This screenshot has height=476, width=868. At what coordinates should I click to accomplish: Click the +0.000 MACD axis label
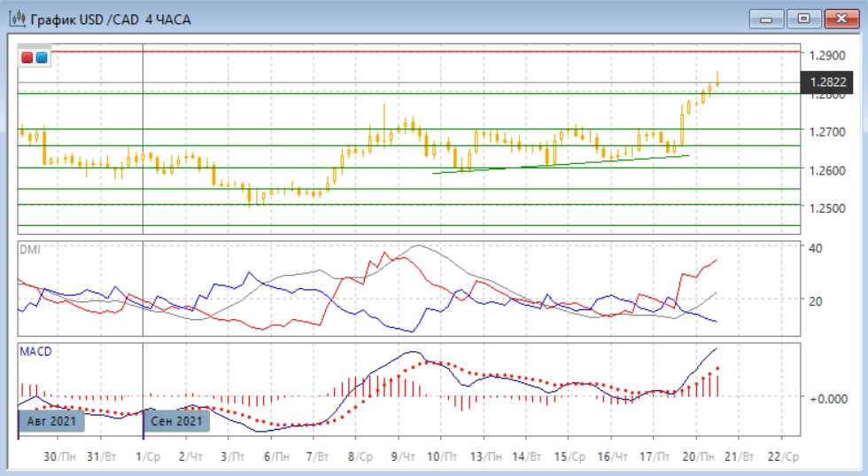coord(827,398)
